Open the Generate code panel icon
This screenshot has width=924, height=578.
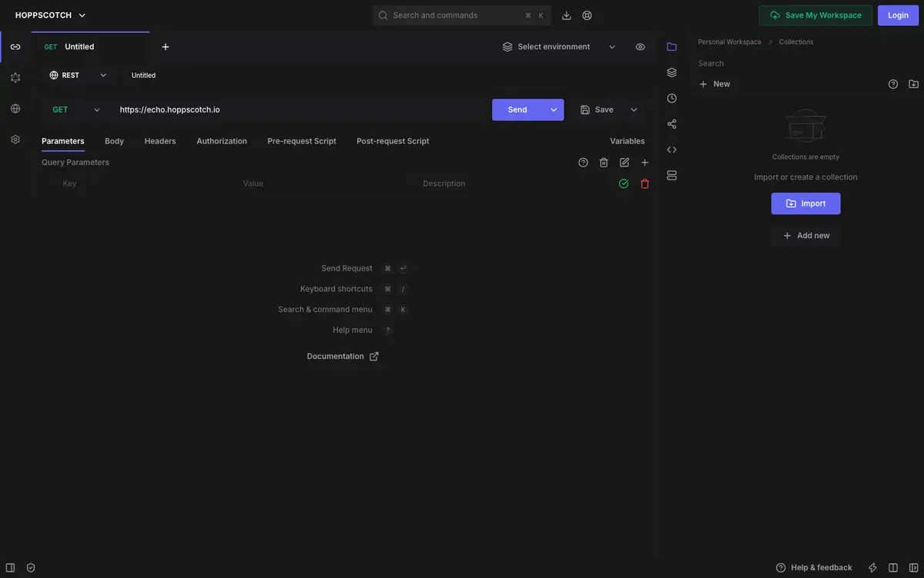pos(671,150)
